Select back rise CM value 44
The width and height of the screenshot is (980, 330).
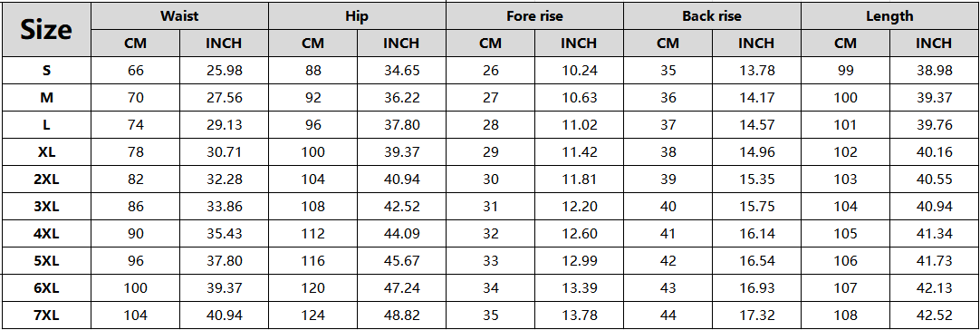[668, 315]
